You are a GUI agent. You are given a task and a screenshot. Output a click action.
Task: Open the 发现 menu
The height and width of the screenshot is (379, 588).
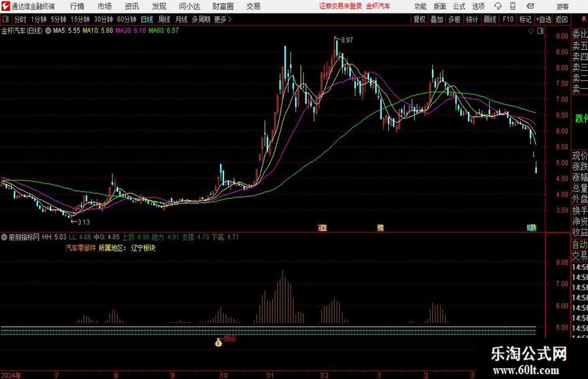point(159,6)
